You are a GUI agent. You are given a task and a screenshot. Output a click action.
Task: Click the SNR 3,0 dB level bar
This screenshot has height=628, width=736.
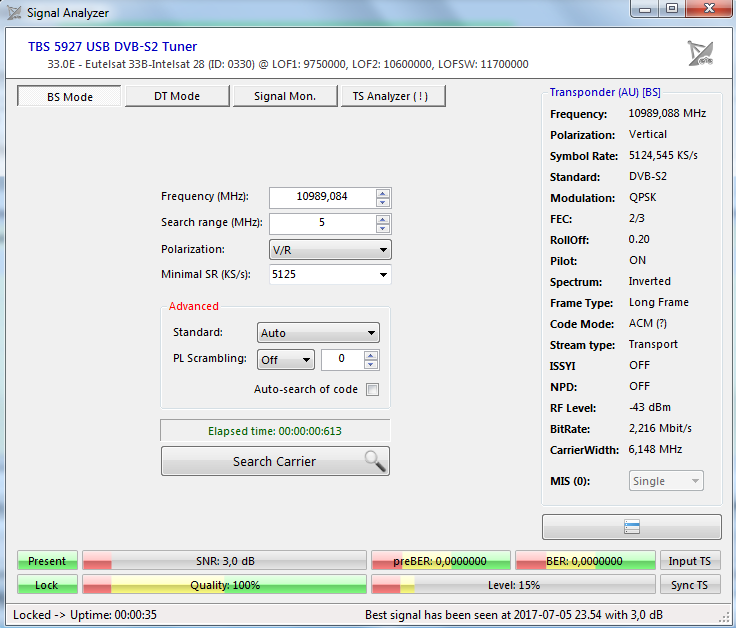tap(224, 561)
